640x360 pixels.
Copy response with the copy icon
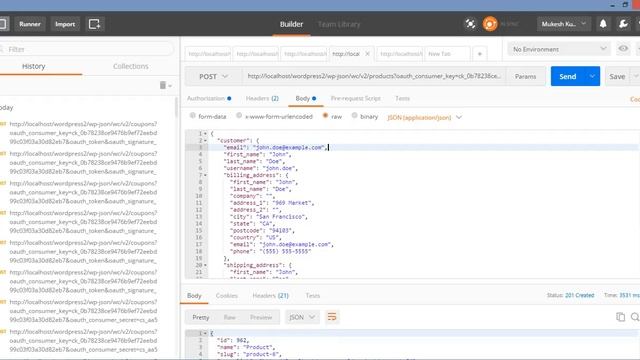click(620, 317)
